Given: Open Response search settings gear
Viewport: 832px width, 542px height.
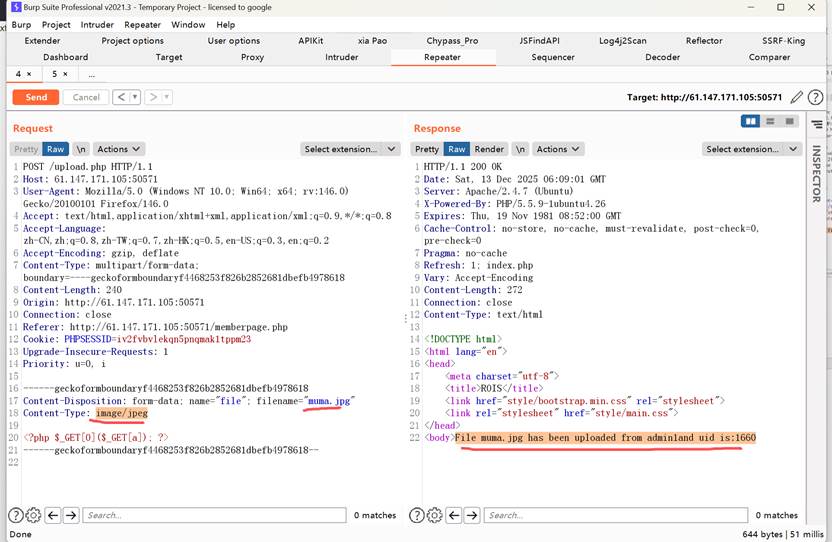Looking at the screenshot, I should click(435, 515).
